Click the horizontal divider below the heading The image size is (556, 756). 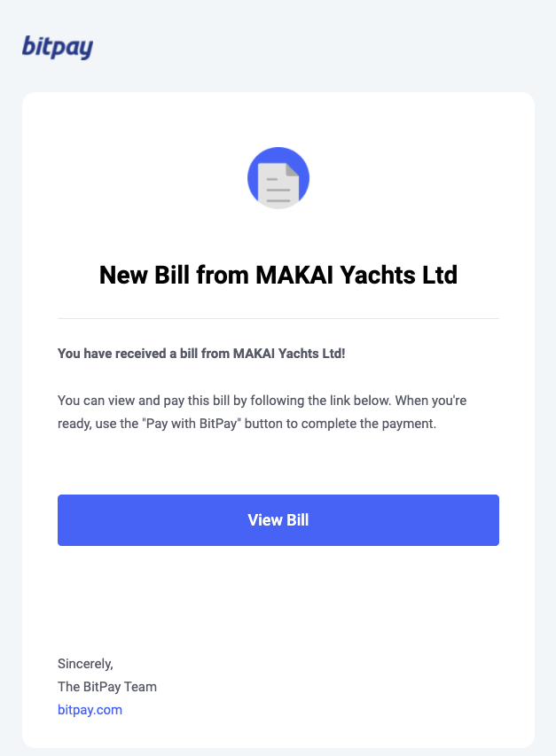pos(278,318)
